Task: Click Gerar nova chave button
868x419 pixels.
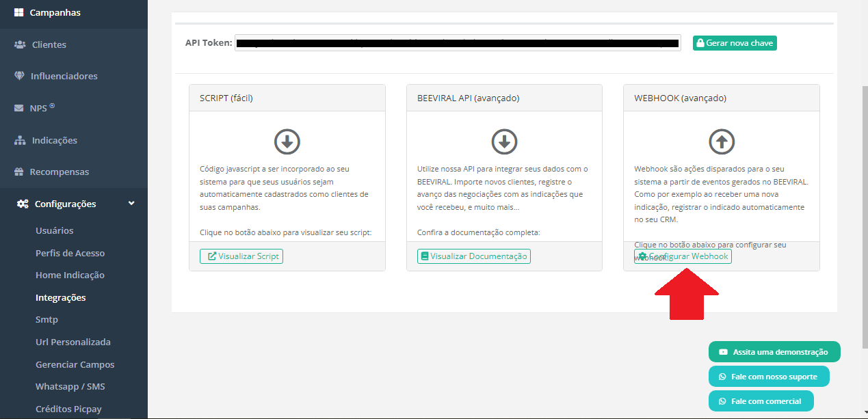Action: point(735,43)
